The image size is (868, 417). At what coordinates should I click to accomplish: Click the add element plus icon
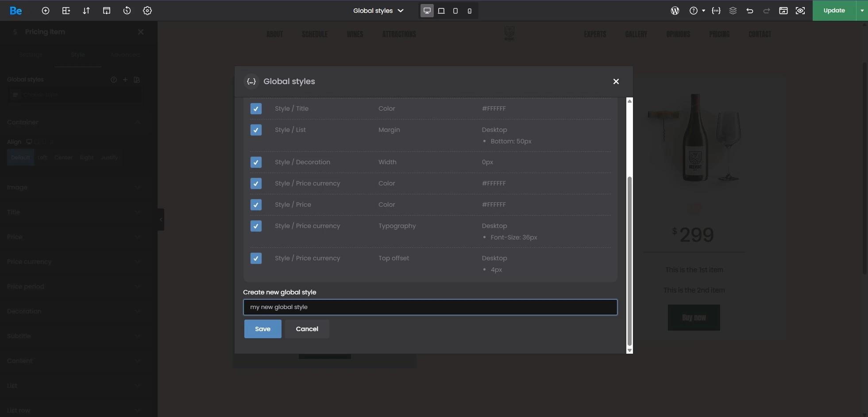45,11
